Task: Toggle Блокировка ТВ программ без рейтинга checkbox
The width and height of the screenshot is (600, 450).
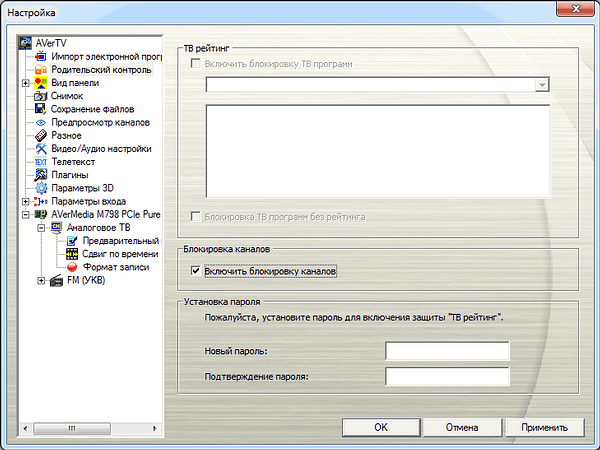Action: (196, 217)
